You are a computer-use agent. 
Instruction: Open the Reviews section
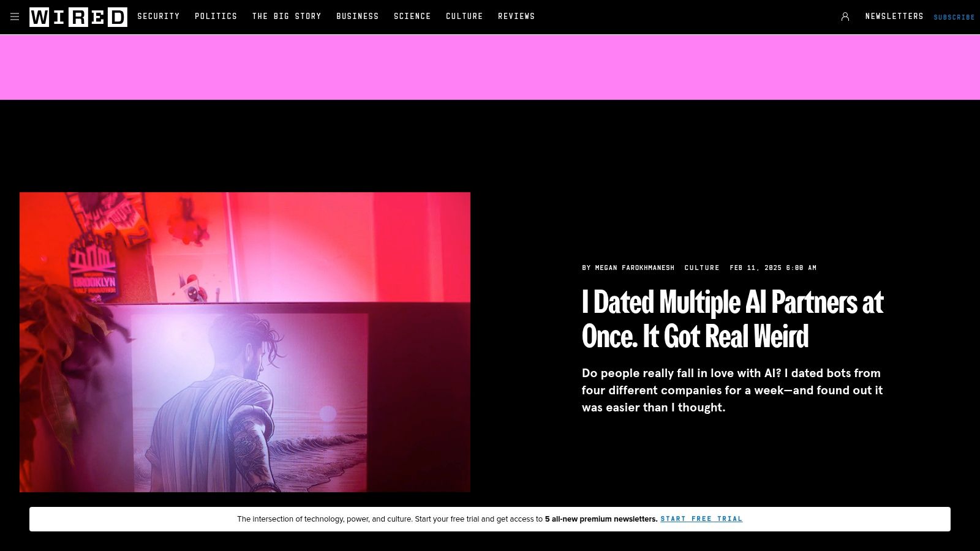[x=516, y=17]
